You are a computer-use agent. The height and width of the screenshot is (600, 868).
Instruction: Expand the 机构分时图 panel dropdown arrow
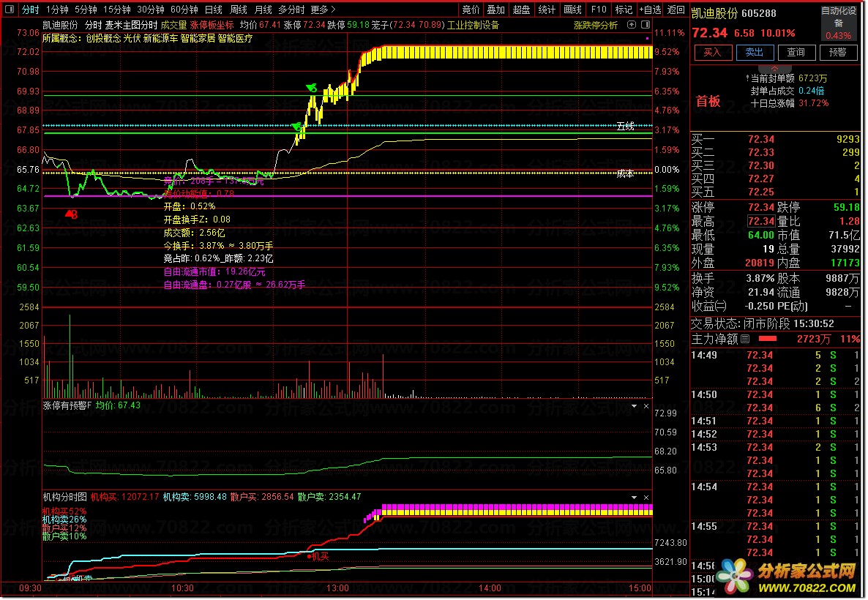point(634,498)
